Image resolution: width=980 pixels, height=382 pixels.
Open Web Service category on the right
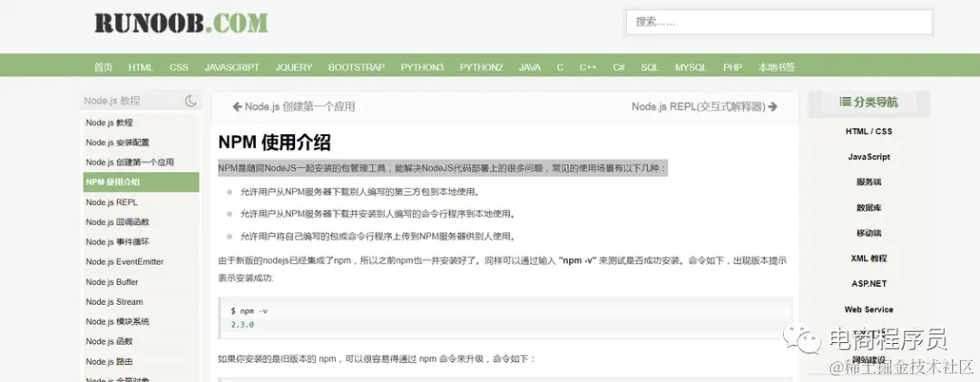click(x=868, y=309)
